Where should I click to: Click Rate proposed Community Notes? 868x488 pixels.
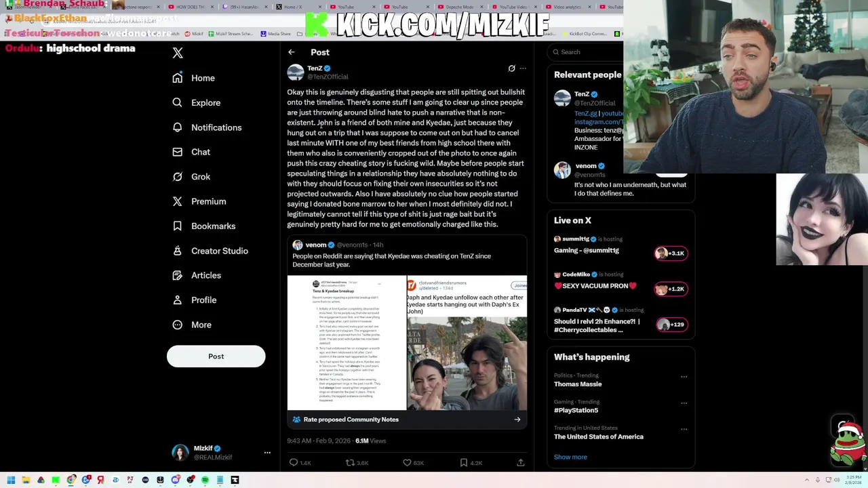tap(351, 420)
